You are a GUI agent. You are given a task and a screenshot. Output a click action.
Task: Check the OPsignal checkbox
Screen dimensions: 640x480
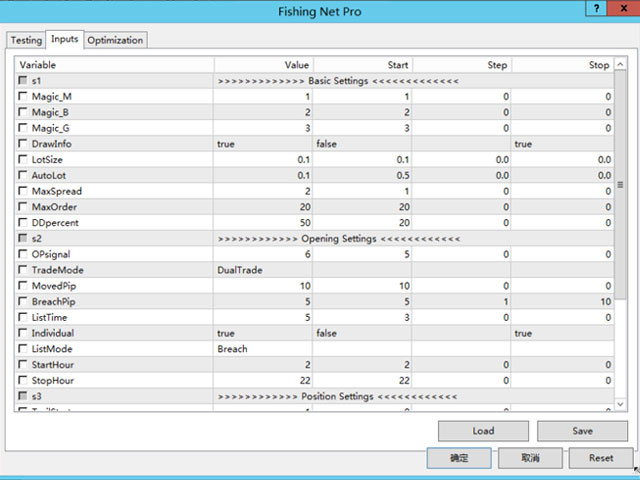pyautogui.click(x=23, y=254)
